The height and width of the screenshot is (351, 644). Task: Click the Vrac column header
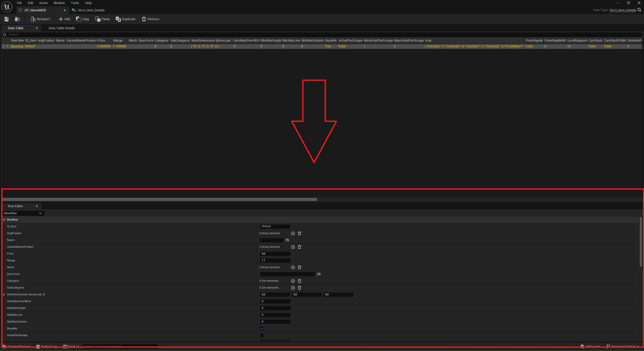point(474,41)
